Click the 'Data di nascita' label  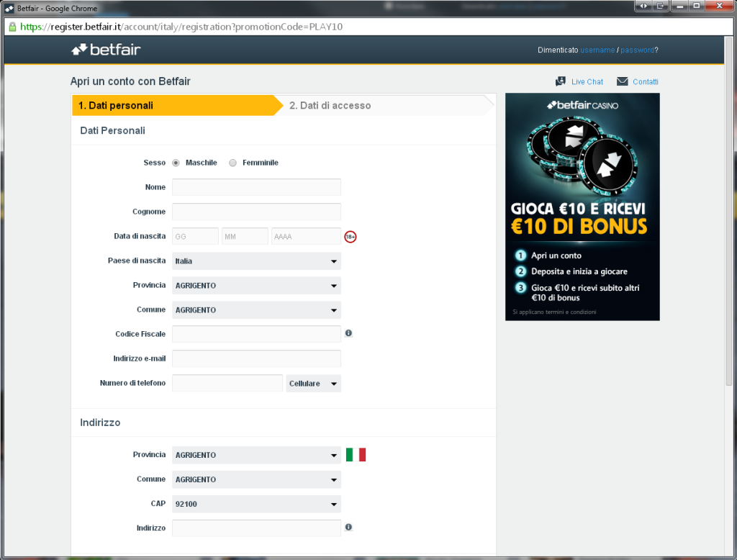[x=140, y=236]
